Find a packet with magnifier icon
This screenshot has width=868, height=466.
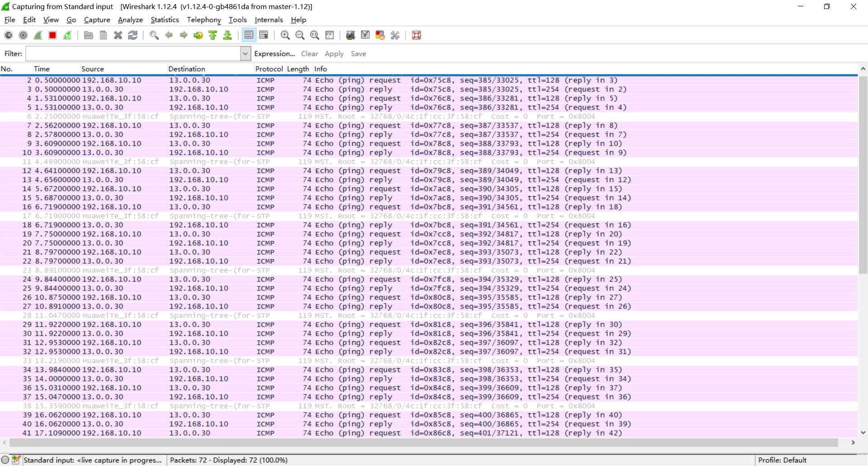coord(154,35)
